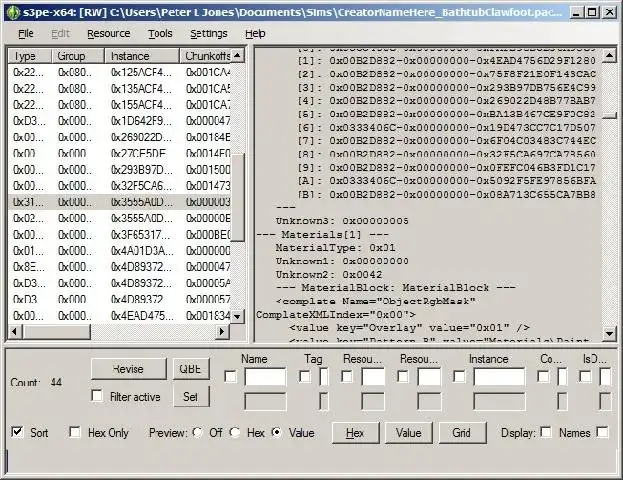Click the MaterialType: 0x01 line
This screenshot has width=623, height=480.
coord(335,248)
